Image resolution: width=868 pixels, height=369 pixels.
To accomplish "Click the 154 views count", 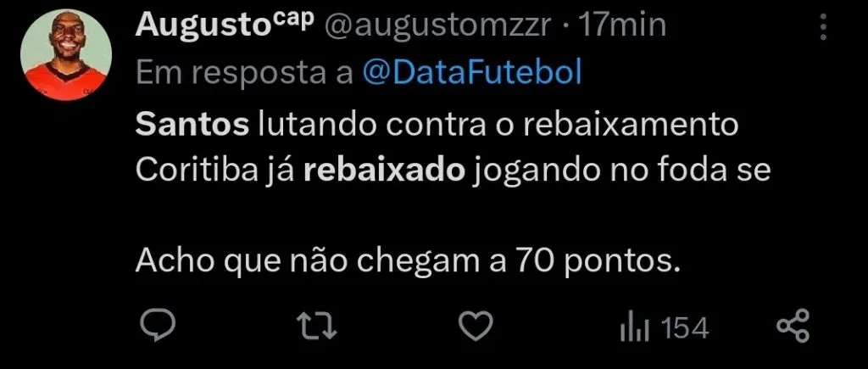I will coord(686,328).
